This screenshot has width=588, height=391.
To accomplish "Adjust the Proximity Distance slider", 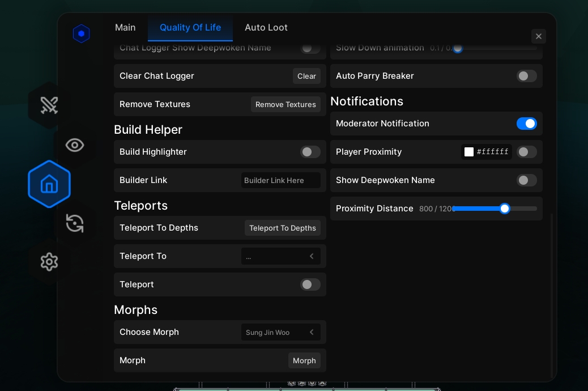I will pyautogui.click(x=504, y=209).
